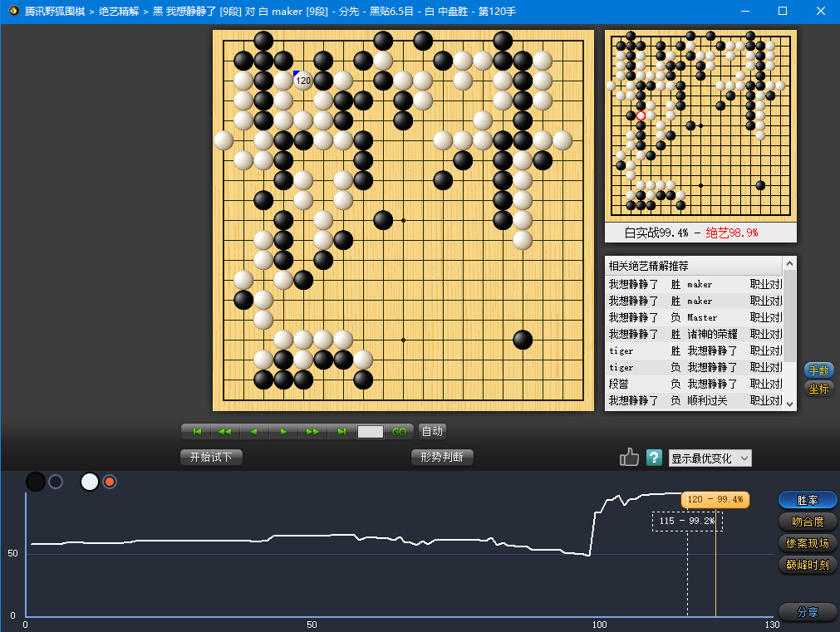Open the 显示最优变化 dropdown
Screen dimensions: 840x632
pos(710,458)
